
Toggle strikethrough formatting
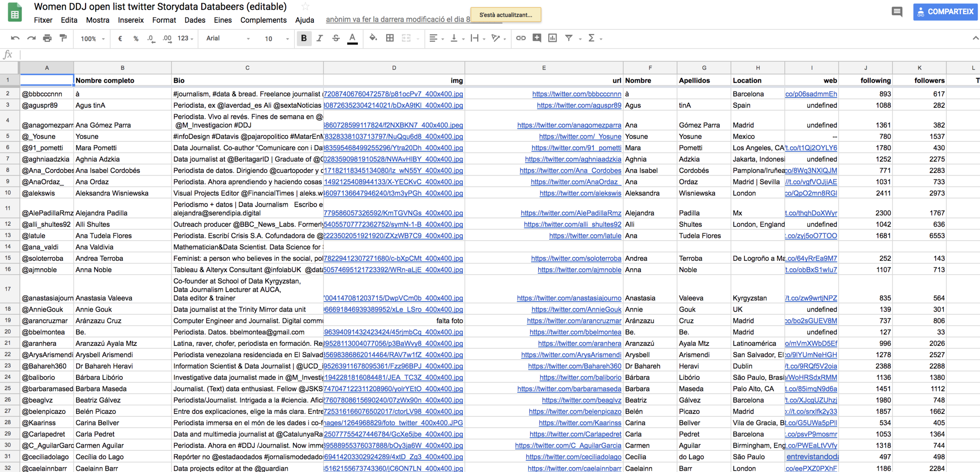[336, 38]
